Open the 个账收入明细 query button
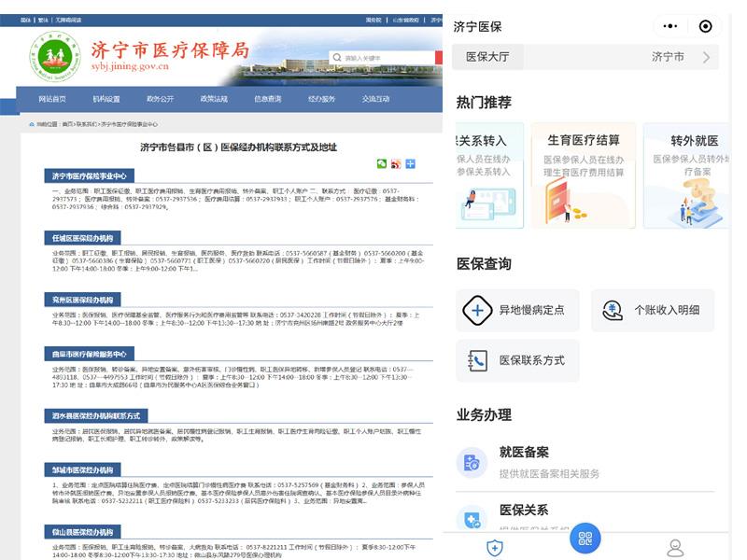The width and height of the screenshot is (747, 560). pos(653,311)
